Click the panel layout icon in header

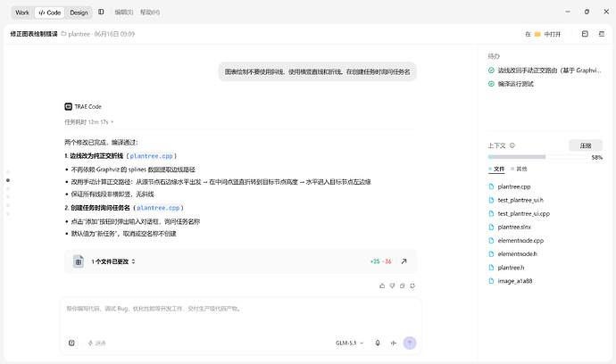585,34
